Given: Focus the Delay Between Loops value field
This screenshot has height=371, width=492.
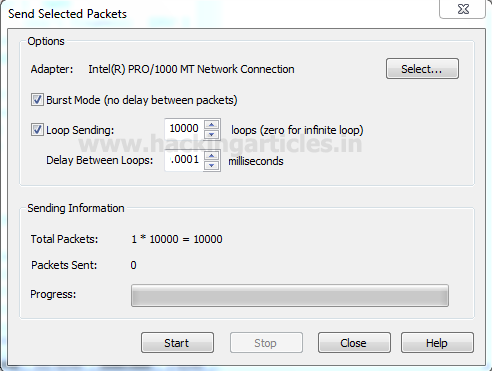Looking at the screenshot, I should [184, 160].
